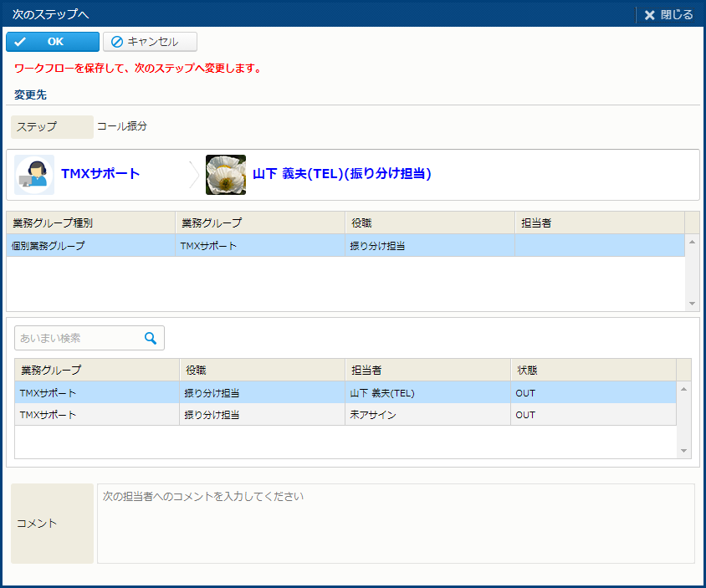Click the white flower profile photo
The image size is (706, 588).
(226, 175)
